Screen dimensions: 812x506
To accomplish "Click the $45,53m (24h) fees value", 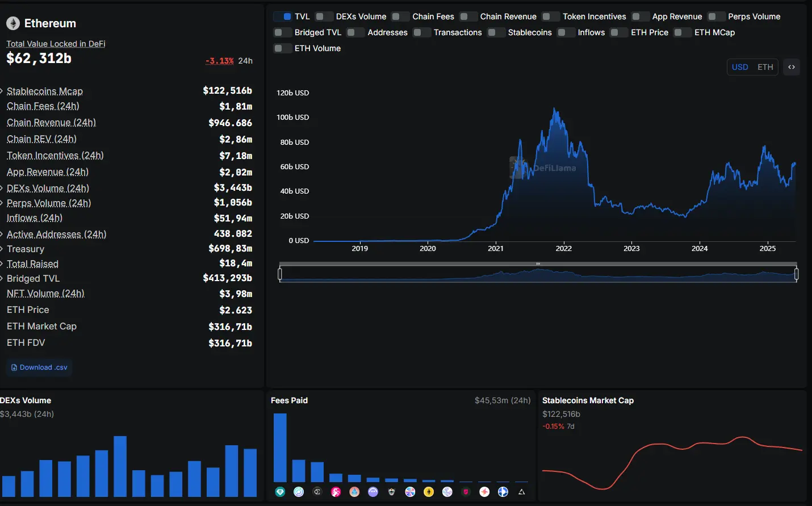I will [503, 400].
